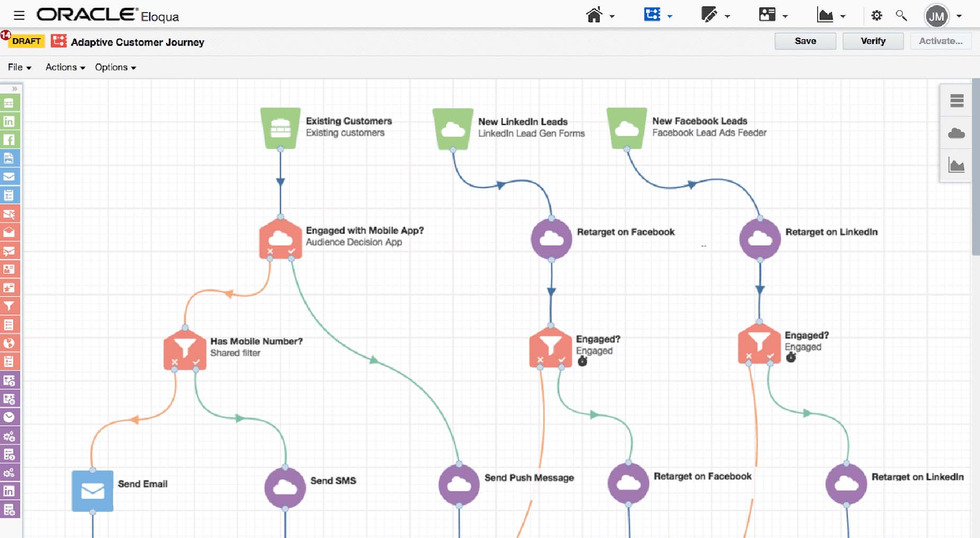Image resolution: width=980 pixels, height=538 pixels.
Task: Choose the shared filter funnel palette icon
Action: 9,306
